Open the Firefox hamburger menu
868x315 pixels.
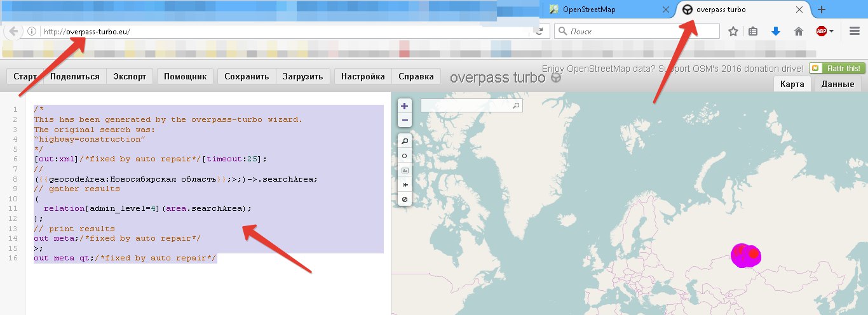click(x=855, y=31)
